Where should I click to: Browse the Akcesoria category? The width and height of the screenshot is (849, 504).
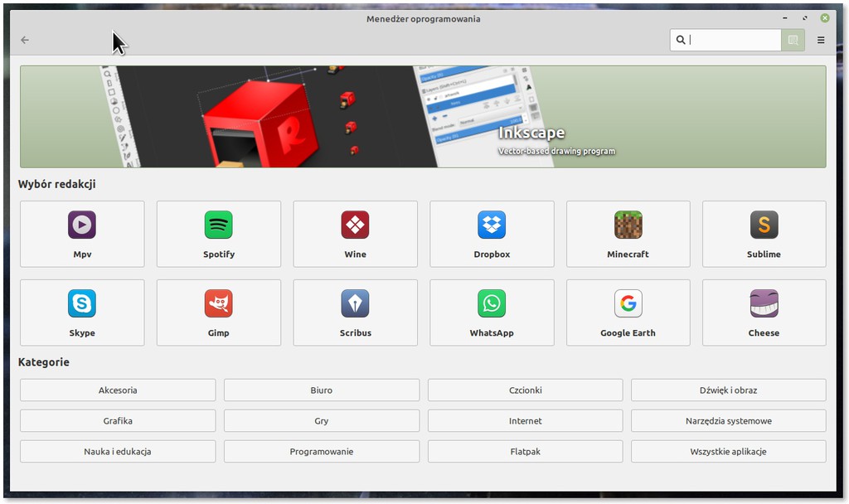(x=118, y=390)
